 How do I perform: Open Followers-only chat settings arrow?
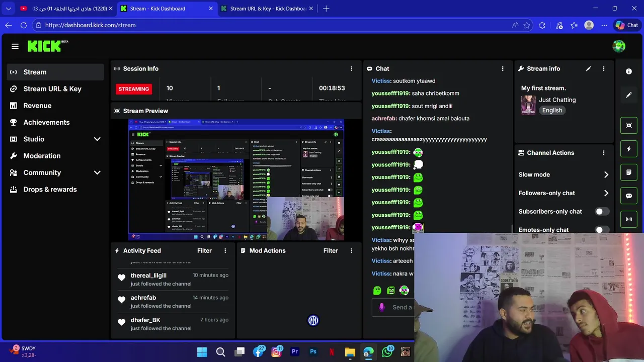[x=606, y=193]
